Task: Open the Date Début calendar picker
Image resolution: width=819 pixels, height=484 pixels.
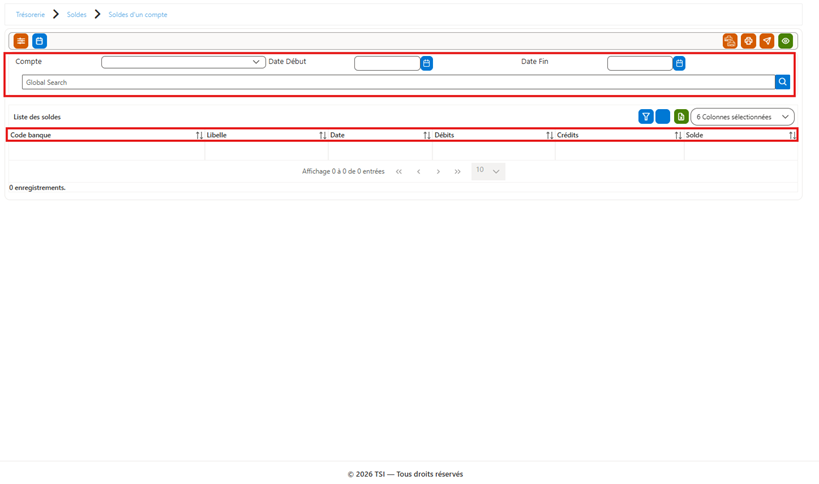Action: coord(427,63)
